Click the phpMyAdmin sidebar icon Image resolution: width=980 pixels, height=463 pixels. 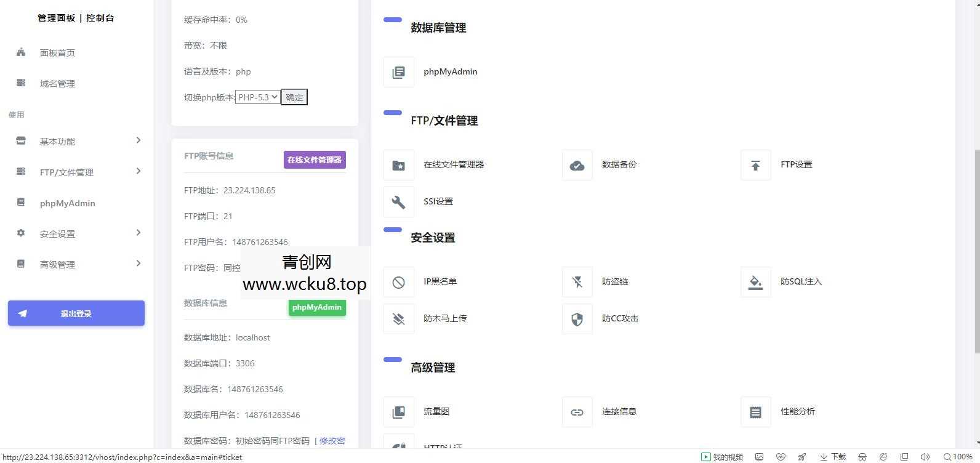(21, 203)
